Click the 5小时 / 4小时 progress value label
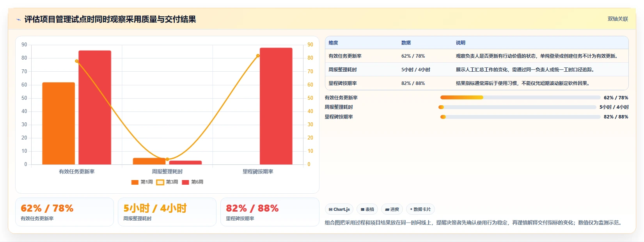Viewport: 644px width, 242px height. 614,107
